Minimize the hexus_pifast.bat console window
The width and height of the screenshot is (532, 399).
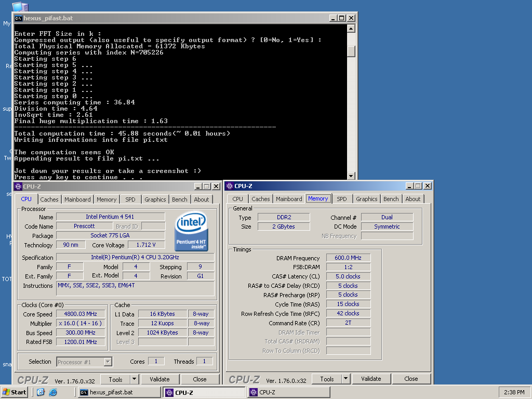pos(333,18)
